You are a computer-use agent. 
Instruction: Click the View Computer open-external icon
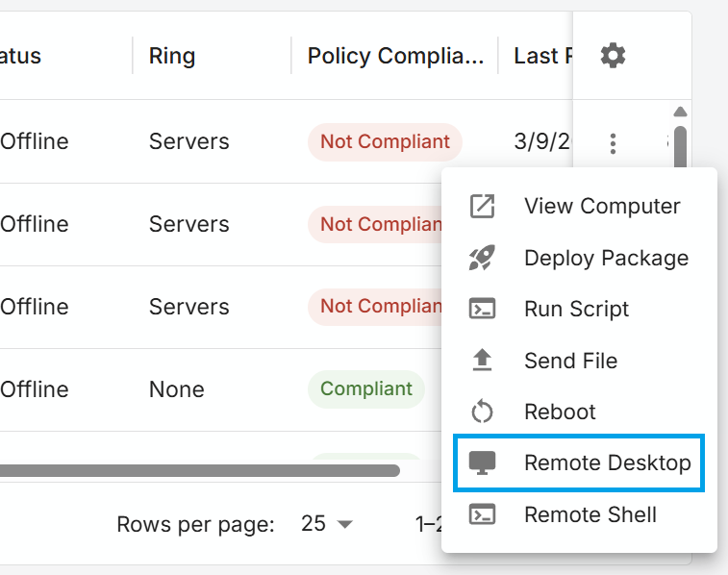click(482, 206)
